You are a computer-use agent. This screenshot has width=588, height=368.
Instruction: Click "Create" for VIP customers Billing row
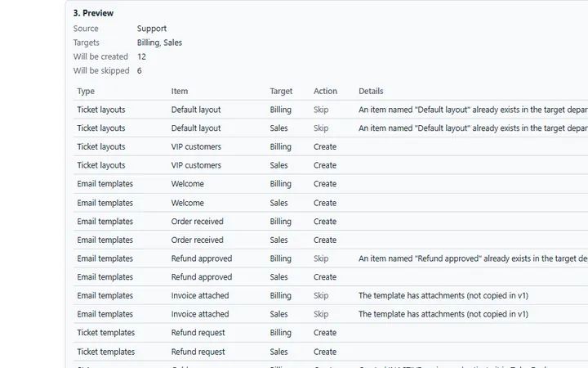325,147
